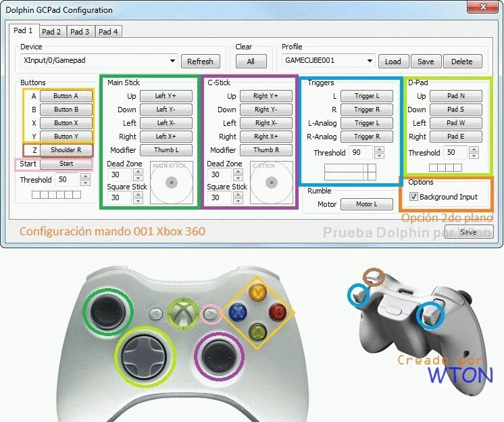Screen dimensions: 504x422
Task: Click Main Stick Up mapping Left Y+
Action: pos(166,96)
